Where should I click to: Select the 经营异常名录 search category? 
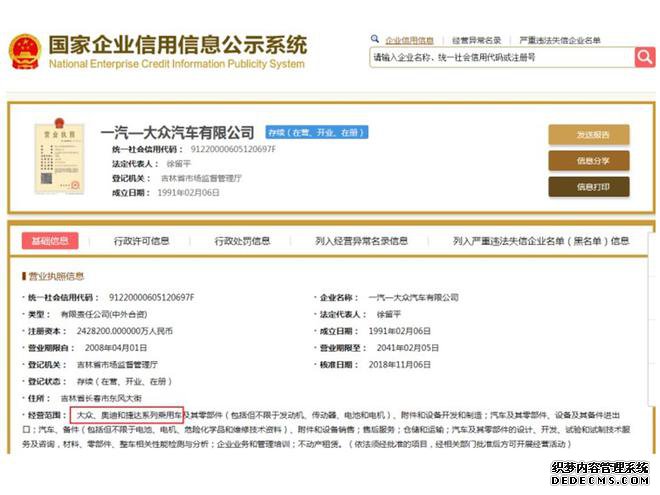click(x=476, y=40)
